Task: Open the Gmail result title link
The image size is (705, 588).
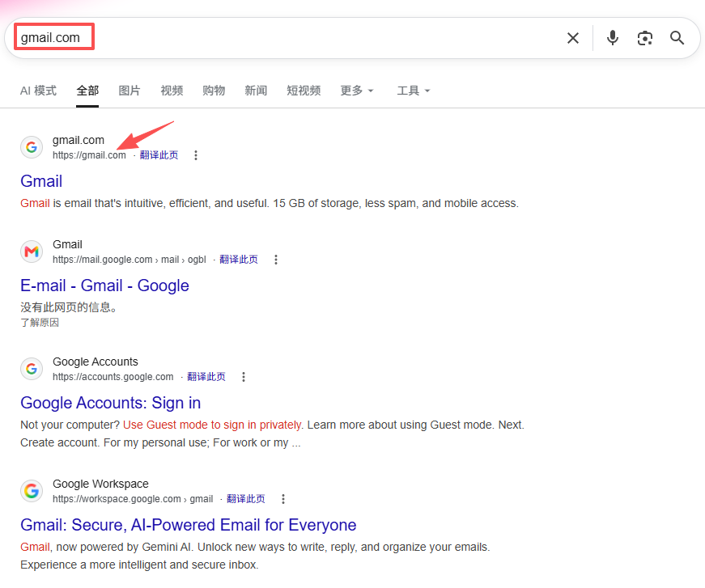Action: click(x=41, y=181)
